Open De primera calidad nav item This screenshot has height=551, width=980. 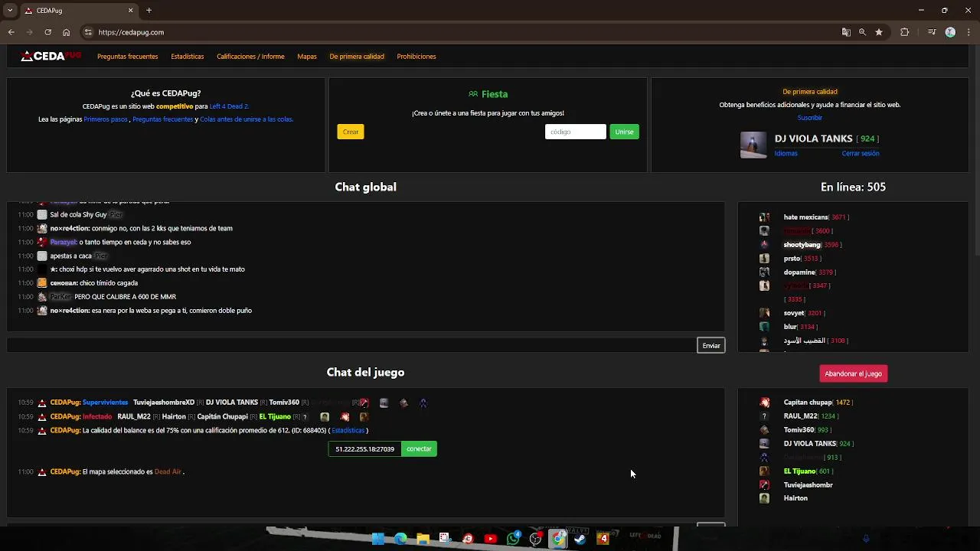[357, 57]
